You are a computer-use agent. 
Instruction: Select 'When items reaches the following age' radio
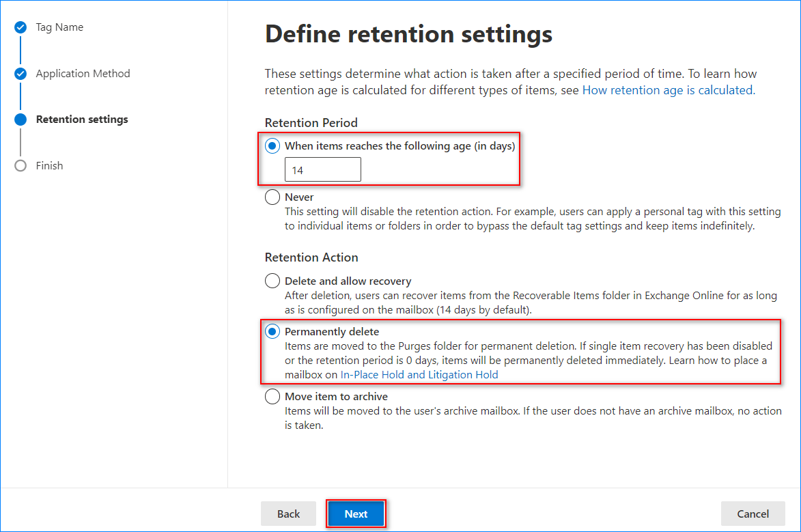[272, 146]
